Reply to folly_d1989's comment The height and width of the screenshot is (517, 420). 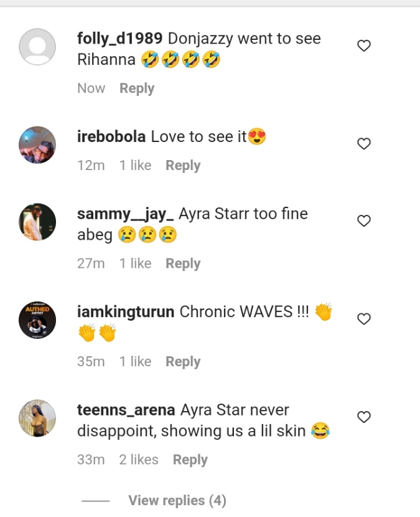tap(137, 88)
